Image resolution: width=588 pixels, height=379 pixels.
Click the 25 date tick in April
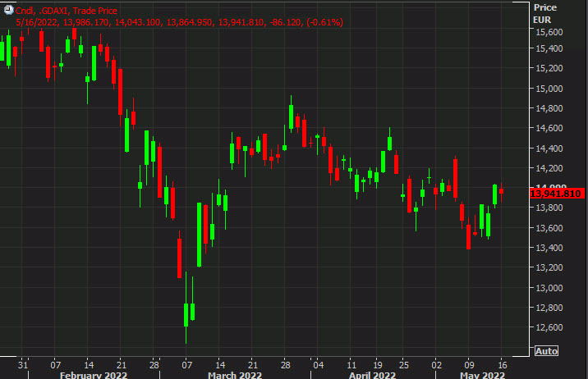point(404,365)
